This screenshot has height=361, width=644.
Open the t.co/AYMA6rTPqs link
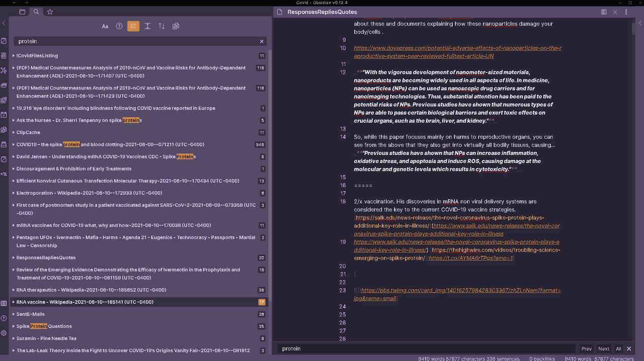(x=471, y=258)
